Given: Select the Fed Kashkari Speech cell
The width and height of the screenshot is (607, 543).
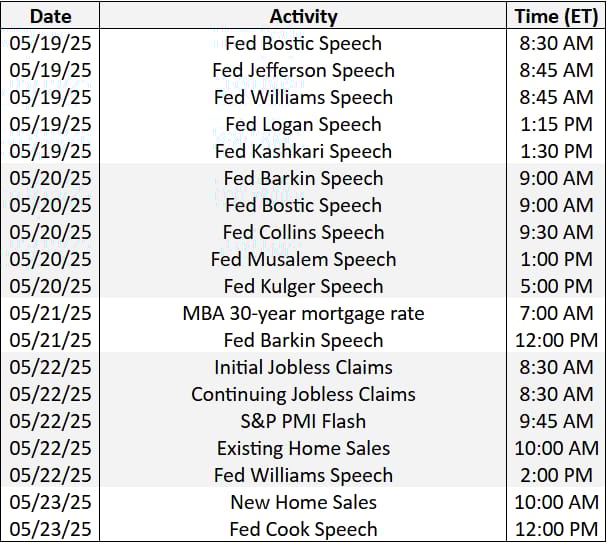Looking at the screenshot, I should [x=303, y=151].
